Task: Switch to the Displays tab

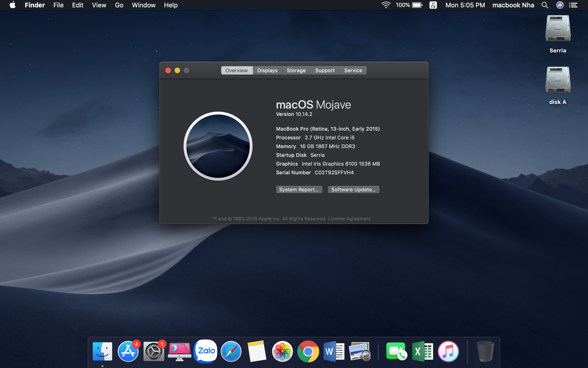Action: [267, 70]
